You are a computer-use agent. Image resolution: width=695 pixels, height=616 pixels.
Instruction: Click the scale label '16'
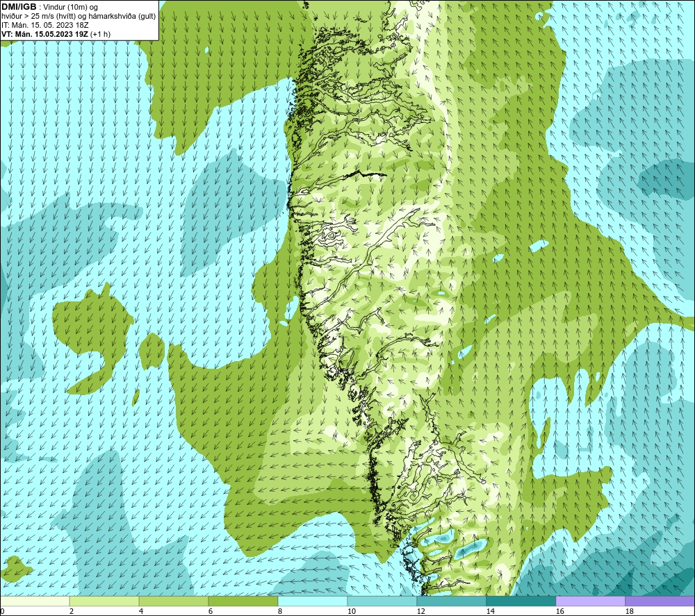pos(559,612)
